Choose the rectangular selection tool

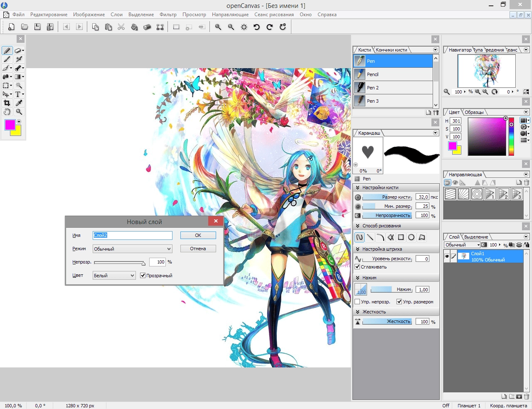(7, 85)
